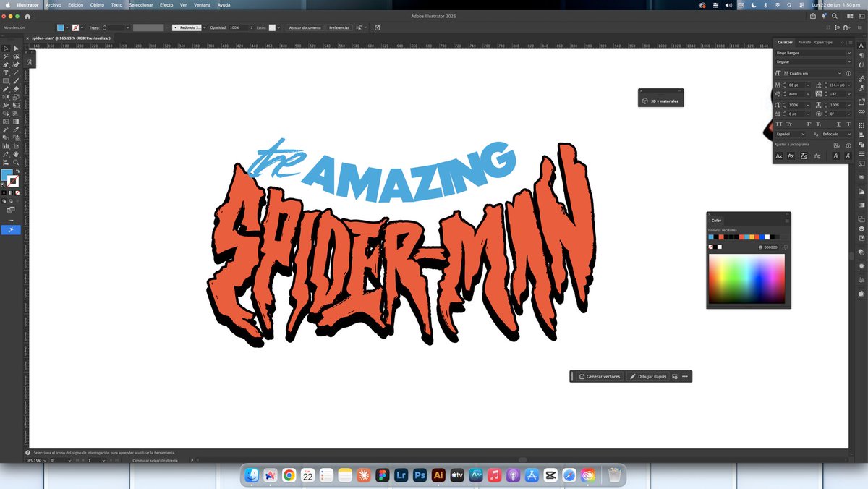Swap fill and stroke arrow icon
The width and height of the screenshot is (868, 489).
(x=17, y=171)
